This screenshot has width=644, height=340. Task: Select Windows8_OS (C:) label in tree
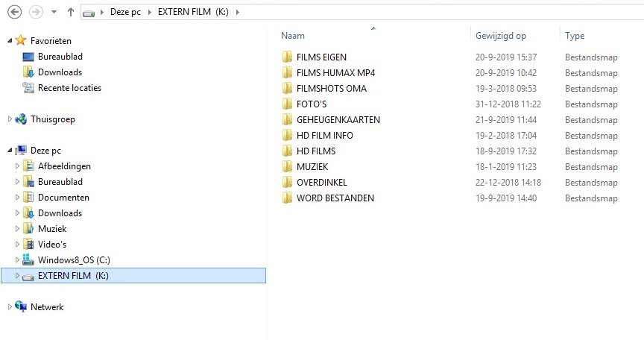(74, 260)
